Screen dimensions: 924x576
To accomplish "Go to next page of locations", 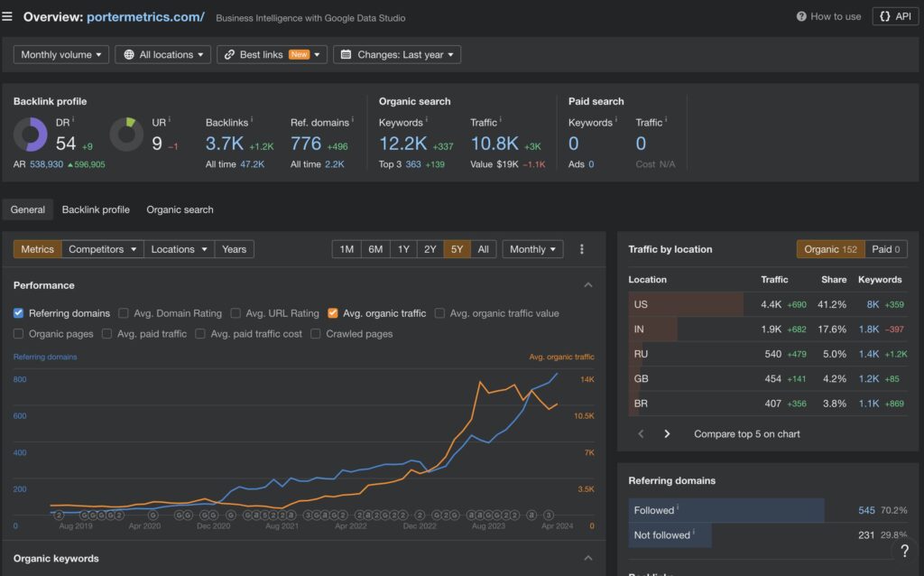I will [667, 434].
